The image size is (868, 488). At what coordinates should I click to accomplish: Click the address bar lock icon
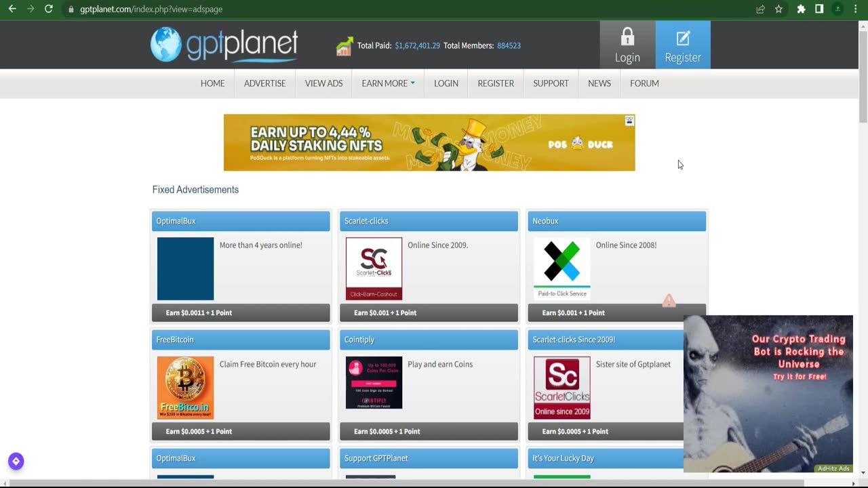click(71, 9)
